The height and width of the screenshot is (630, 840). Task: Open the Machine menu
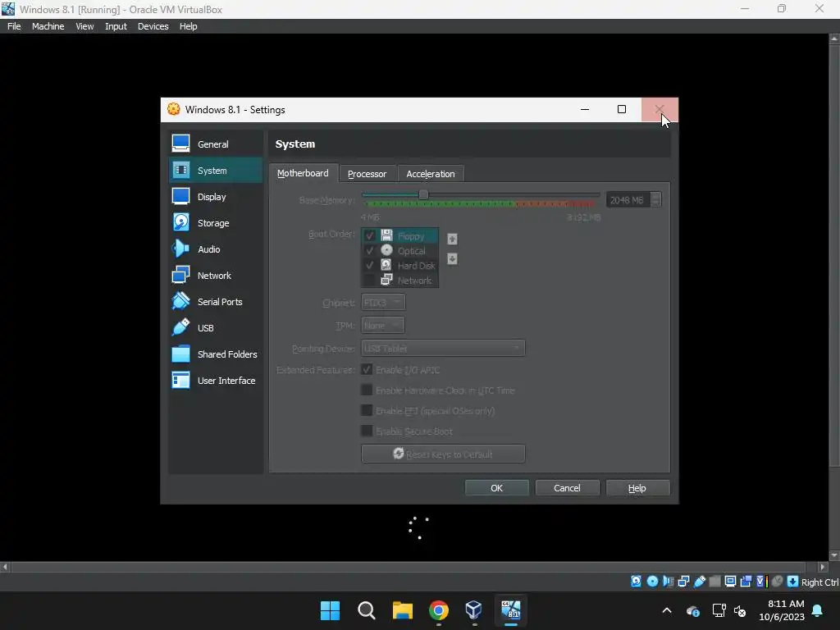48,26
